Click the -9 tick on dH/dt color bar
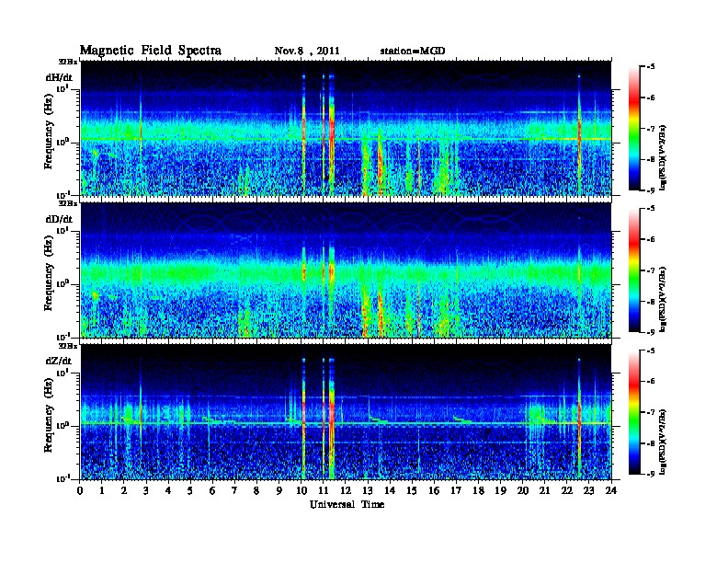728x563 pixels. (x=652, y=190)
